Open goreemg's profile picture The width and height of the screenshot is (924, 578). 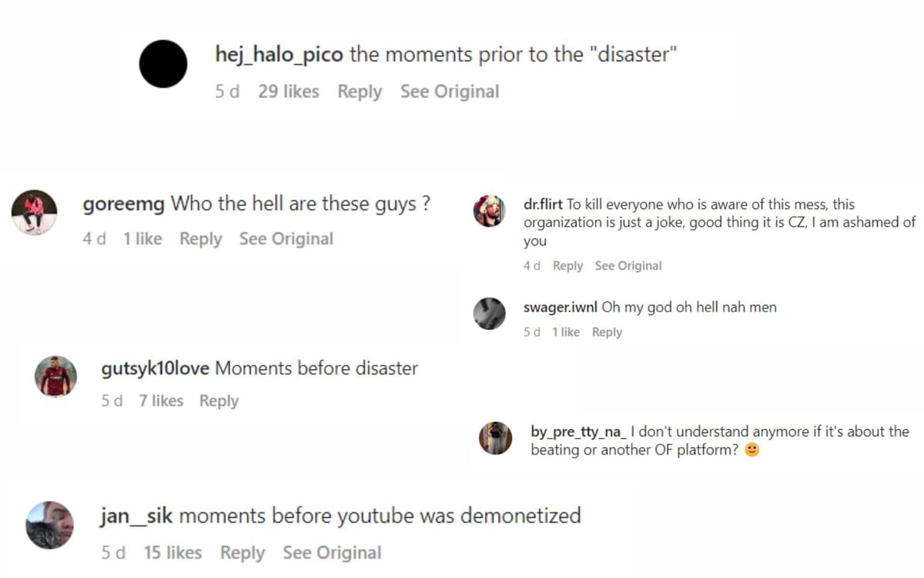pos(35,212)
